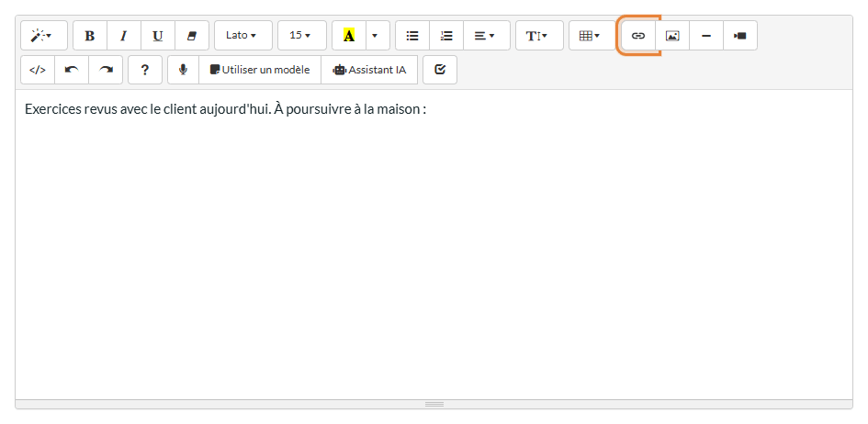Toggle italic formatting
Screen dimensions: 868x424
(x=124, y=36)
